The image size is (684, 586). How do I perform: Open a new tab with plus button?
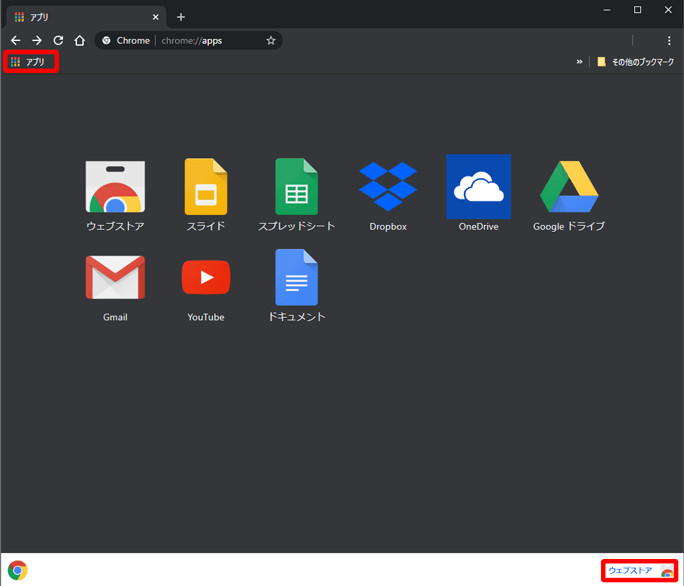point(181,17)
